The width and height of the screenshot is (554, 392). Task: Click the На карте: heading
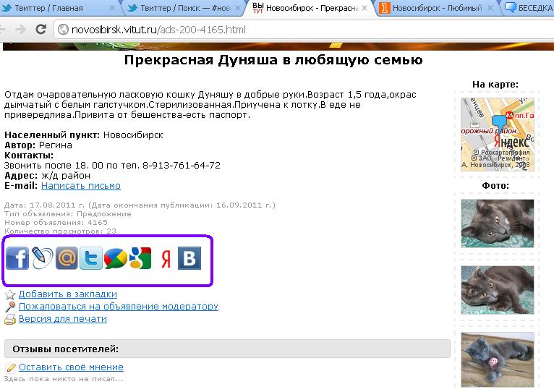pos(495,84)
